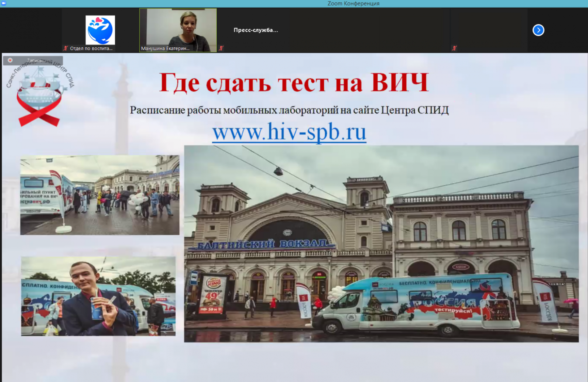Click the Zoom app icon in title bar
588x382 pixels.
point(4,3)
